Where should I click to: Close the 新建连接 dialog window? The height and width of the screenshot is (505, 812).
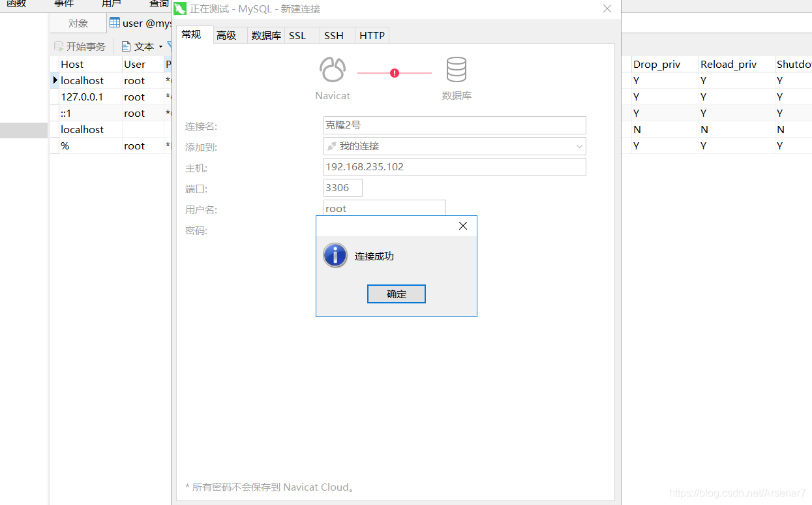607,8
